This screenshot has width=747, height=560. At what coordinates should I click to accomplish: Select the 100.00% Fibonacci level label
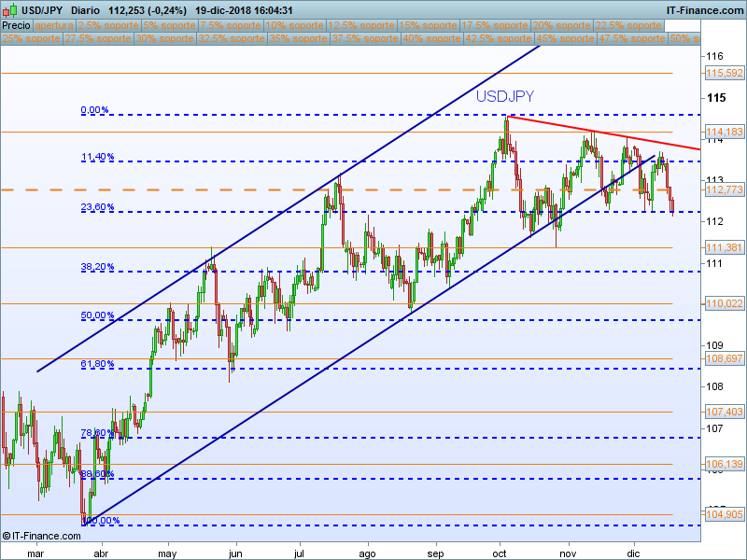(x=101, y=521)
